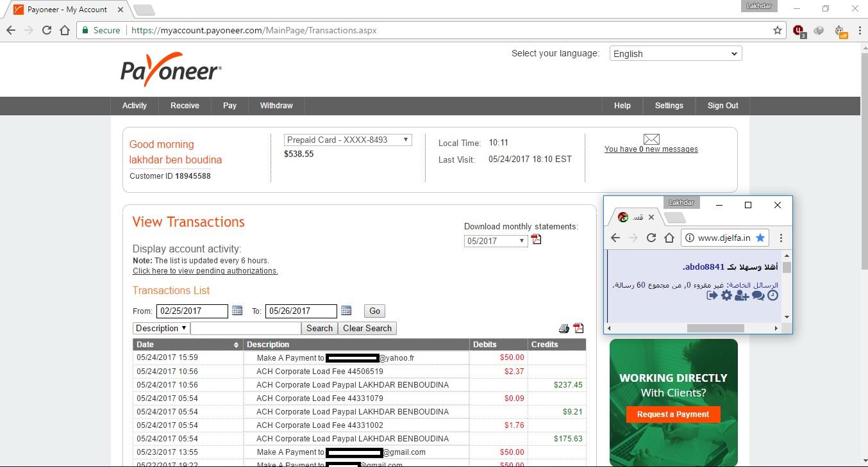
Task: Open the To date calendar picker
Action: pyautogui.click(x=346, y=311)
